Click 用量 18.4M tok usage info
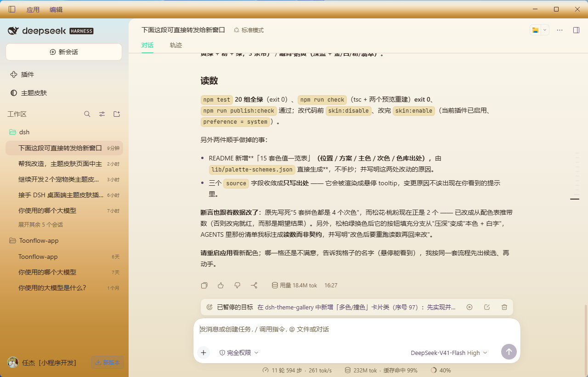 [x=294, y=286]
